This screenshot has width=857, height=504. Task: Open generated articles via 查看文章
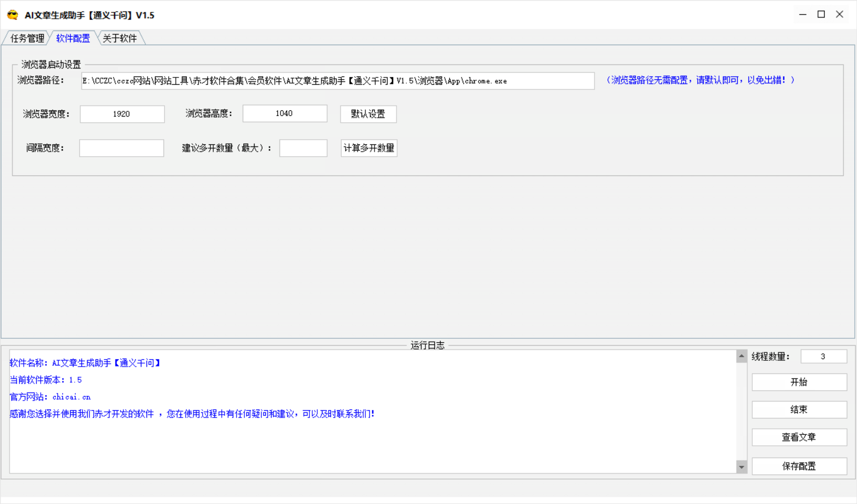(x=799, y=437)
